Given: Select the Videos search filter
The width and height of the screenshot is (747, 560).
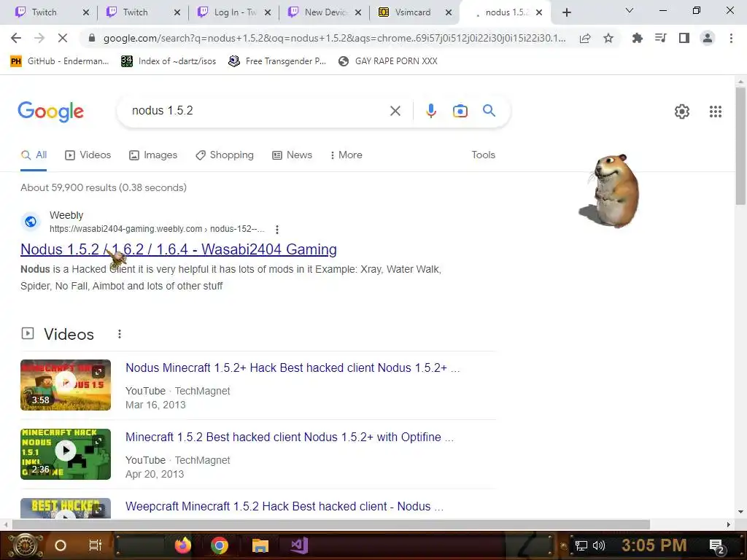Looking at the screenshot, I should (x=88, y=155).
